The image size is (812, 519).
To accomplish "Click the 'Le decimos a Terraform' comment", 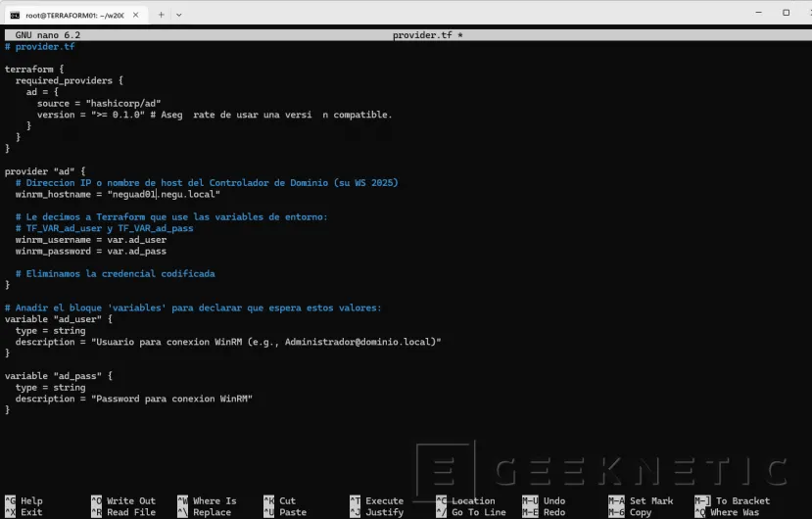I will point(171,216).
